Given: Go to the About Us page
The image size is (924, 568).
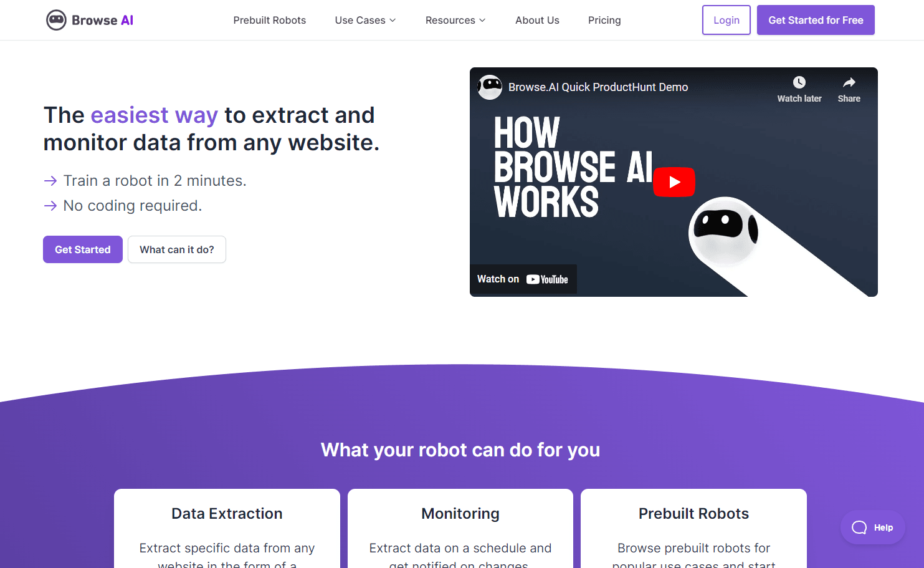Looking at the screenshot, I should 537,20.
